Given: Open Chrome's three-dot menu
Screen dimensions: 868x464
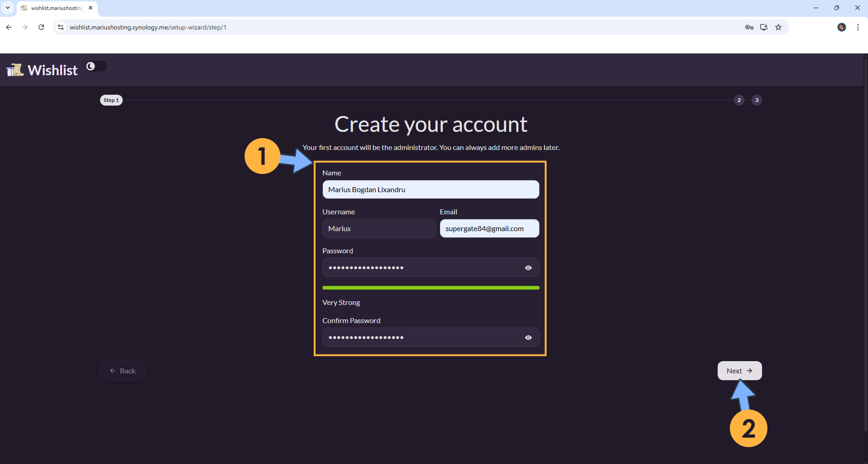Looking at the screenshot, I should click(x=858, y=27).
